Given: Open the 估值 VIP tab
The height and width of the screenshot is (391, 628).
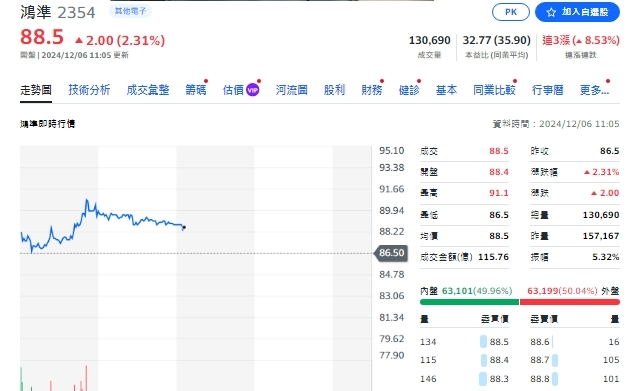Looking at the screenshot, I should [x=241, y=90].
